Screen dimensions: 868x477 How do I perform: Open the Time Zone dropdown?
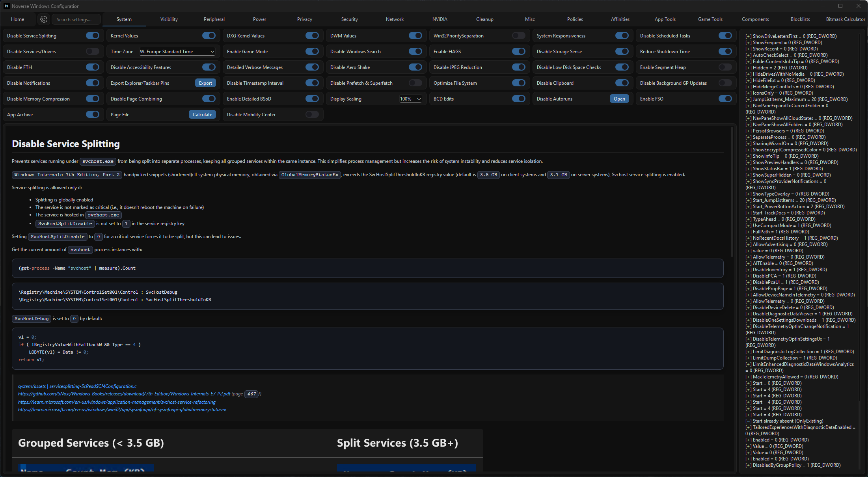pyautogui.click(x=177, y=52)
